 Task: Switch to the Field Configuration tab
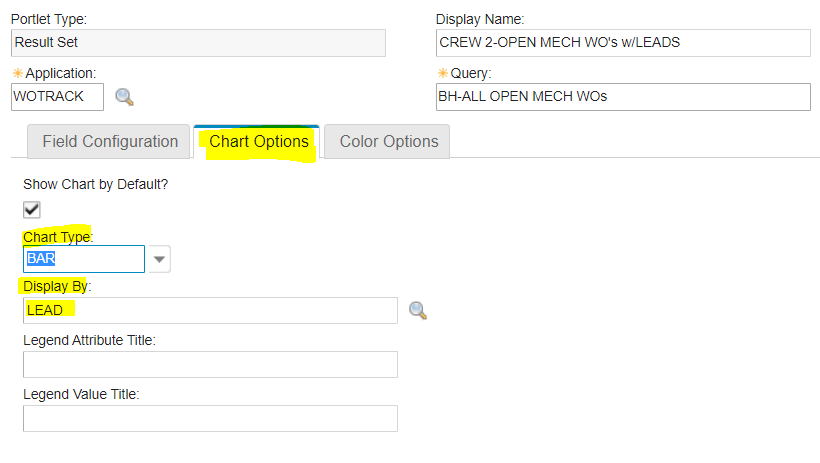click(x=110, y=142)
